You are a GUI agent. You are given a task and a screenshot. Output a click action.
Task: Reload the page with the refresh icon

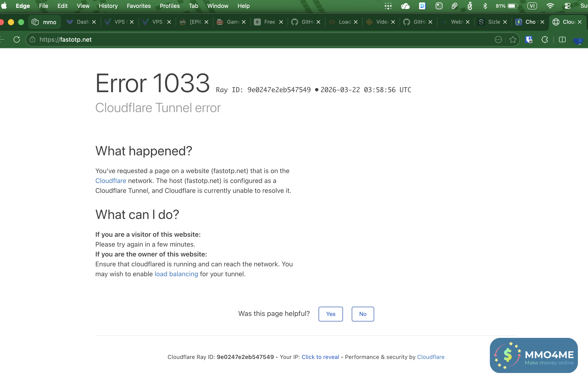click(16, 39)
